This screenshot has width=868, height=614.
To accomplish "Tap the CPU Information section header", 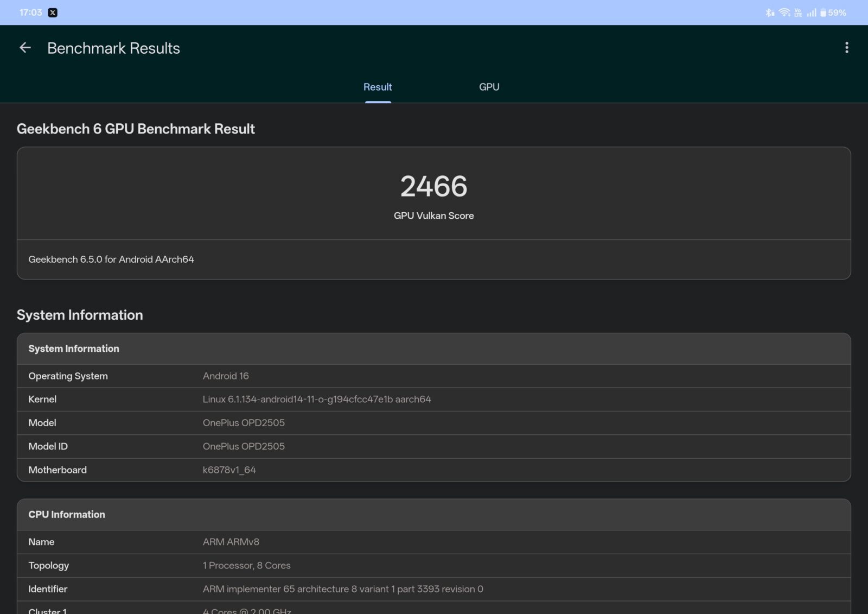I will click(x=67, y=514).
